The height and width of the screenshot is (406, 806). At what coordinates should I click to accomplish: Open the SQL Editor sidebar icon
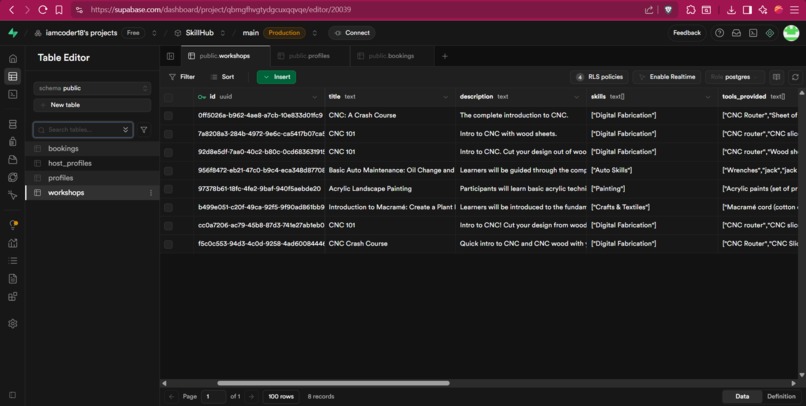coord(13,95)
